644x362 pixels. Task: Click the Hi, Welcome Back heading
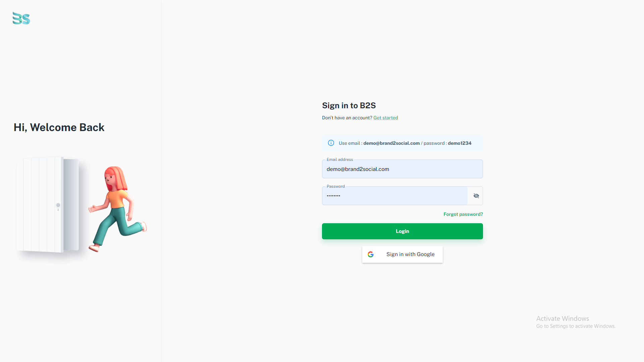click(x=59, y=127)
